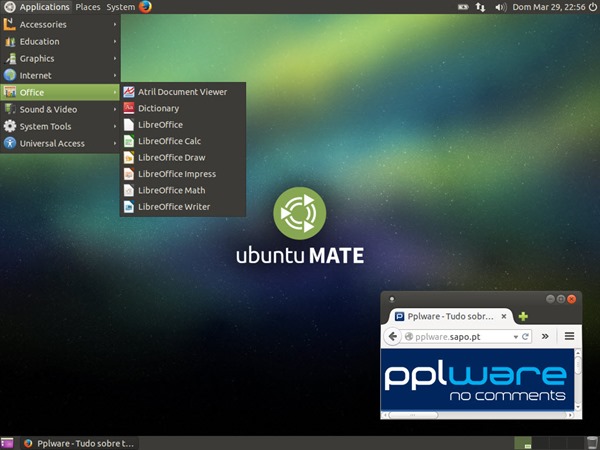Image resolution: width=600 pixels, height=450 pixels.
Task: Launch Atril Document Viewer icon
Action: point(129,92)
